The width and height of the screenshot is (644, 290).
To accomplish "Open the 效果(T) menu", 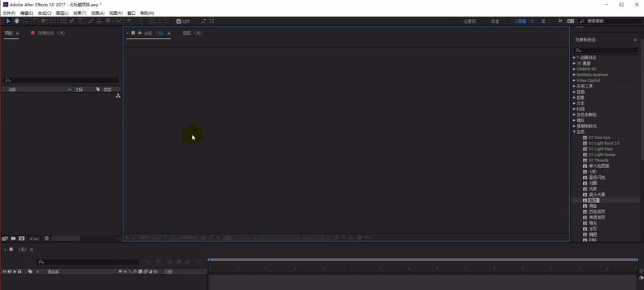I will pos(80,13).
